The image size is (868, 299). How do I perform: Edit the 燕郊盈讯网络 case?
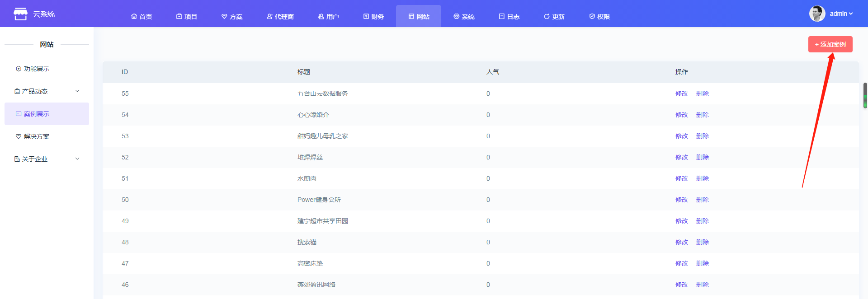(x=682, y=285)
